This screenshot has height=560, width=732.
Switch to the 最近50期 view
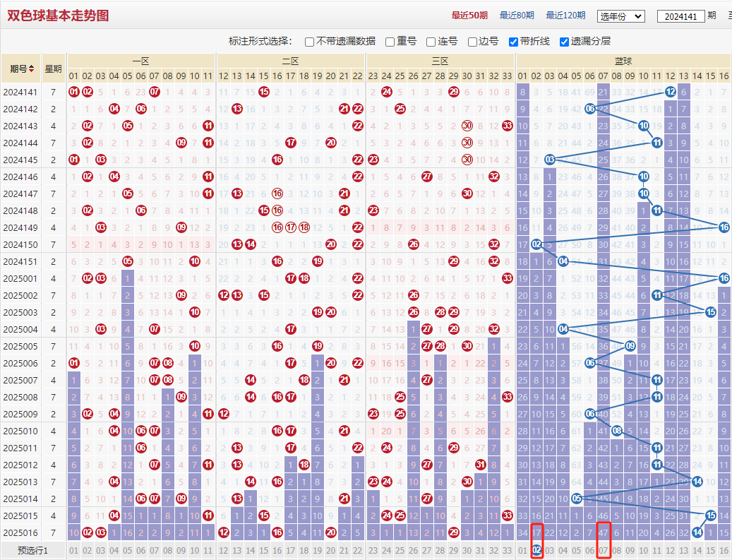pyautogui.click(x=470, y=16)
